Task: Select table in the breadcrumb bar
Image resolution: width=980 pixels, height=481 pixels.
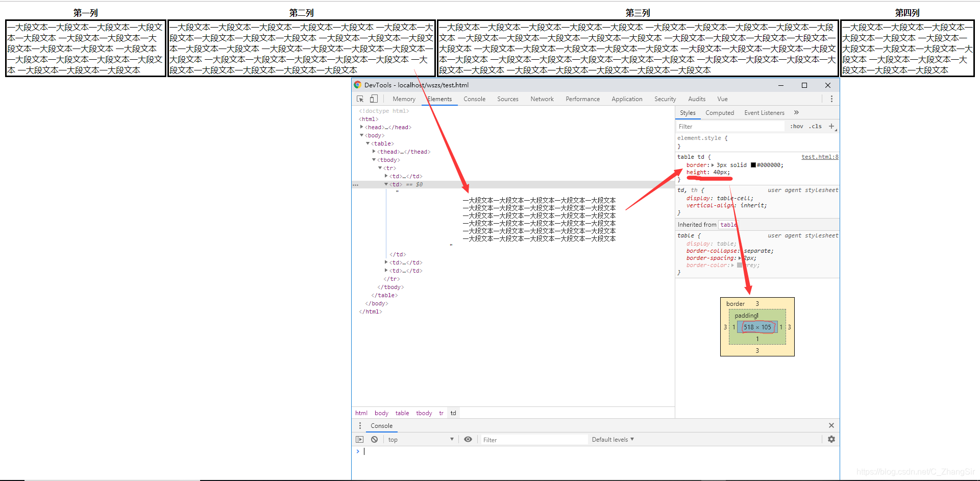Action: click(402, 413)
